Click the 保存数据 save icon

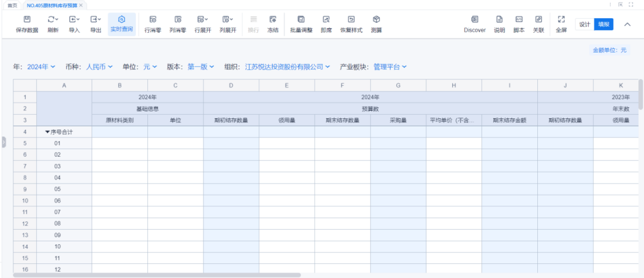27,20
